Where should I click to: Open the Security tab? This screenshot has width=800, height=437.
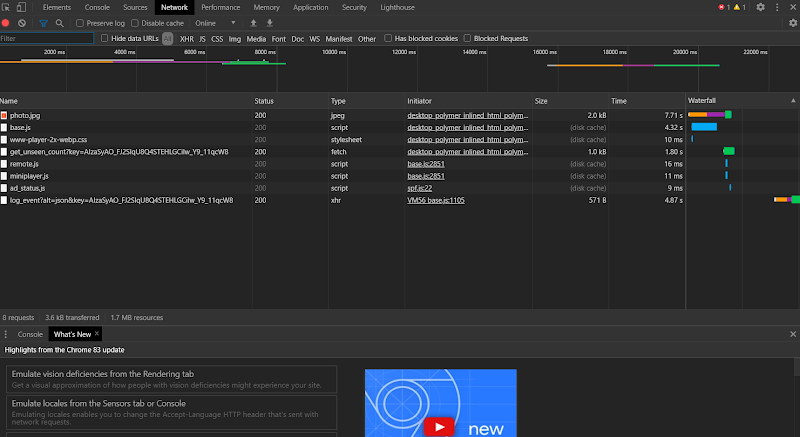354,7
